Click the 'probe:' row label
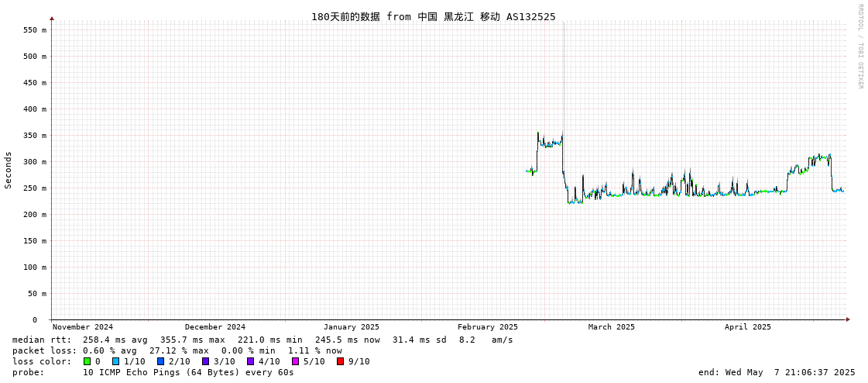The height and width of the screenshot is (383, 868). [x=28, y=372]
